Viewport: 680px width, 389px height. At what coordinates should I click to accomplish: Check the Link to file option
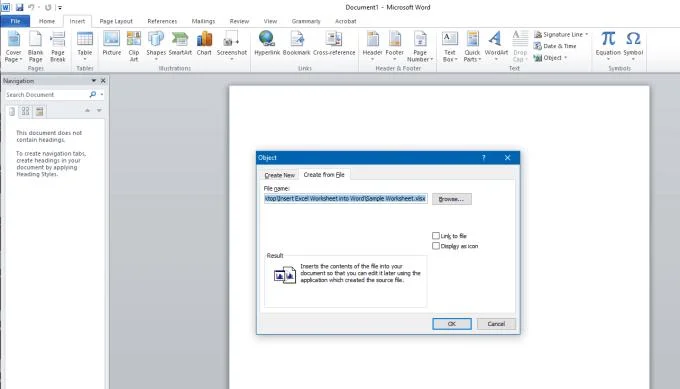coord(436,235)
